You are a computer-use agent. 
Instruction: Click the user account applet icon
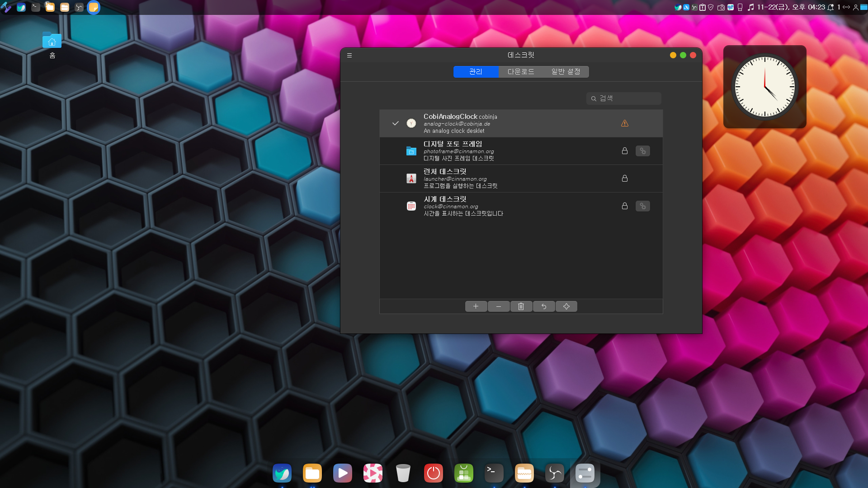click(856, 7)
